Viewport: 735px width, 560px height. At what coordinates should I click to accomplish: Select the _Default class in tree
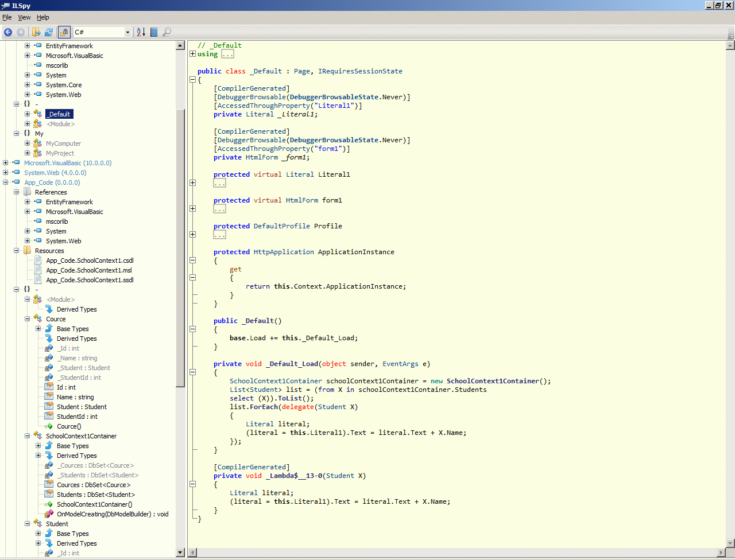tap(59, 114)
